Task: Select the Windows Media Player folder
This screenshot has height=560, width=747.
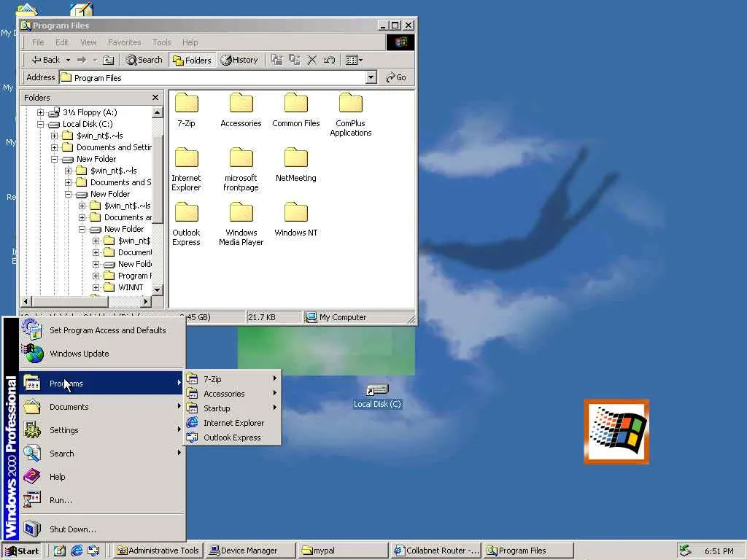Action: [x=241, y=225]
